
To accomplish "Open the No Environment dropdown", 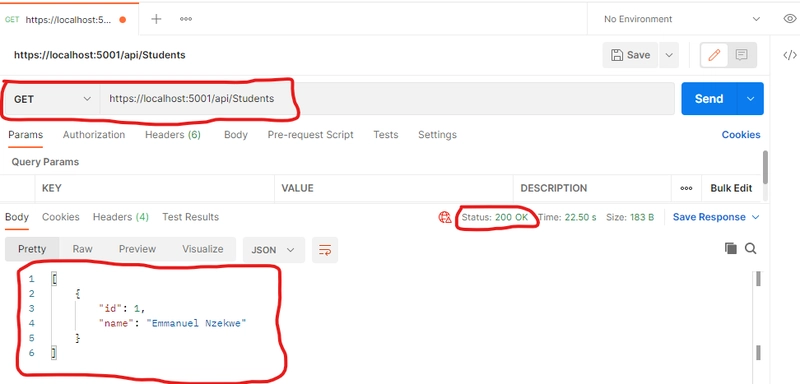I will click(x=681, y=19).
